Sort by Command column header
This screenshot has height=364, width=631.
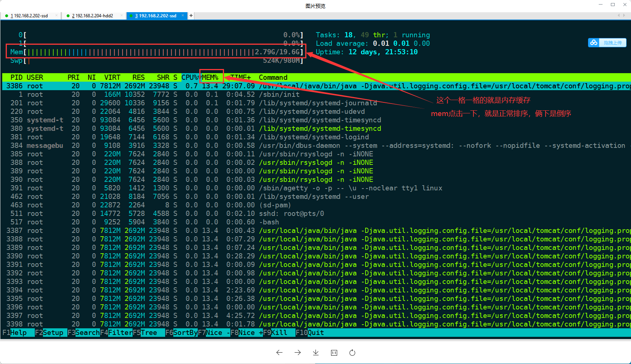point(273,77)
